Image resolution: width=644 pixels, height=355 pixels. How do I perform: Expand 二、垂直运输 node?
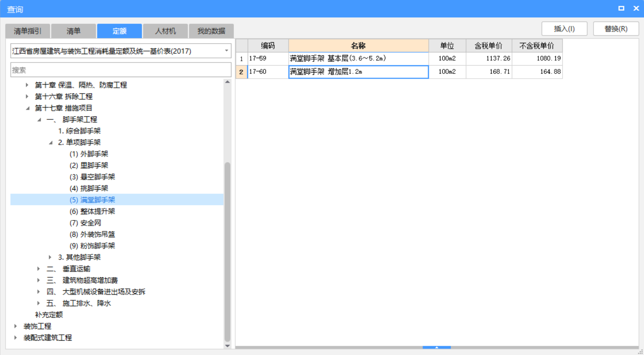tap(39, 269)
